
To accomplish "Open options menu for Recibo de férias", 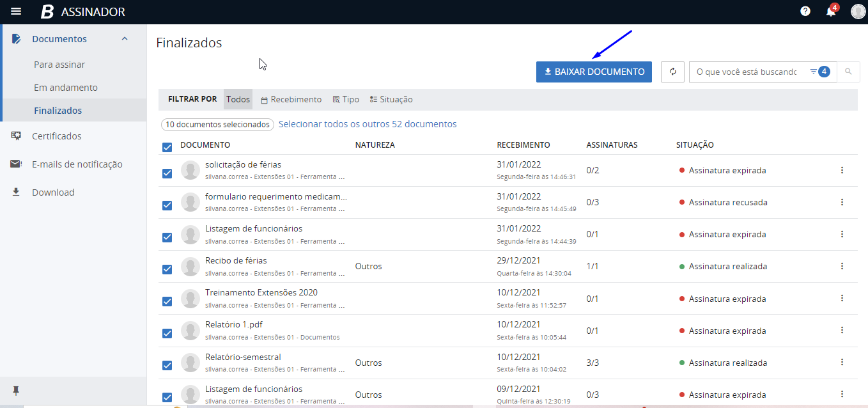I will pyautogui.click(x=842, y=266).
